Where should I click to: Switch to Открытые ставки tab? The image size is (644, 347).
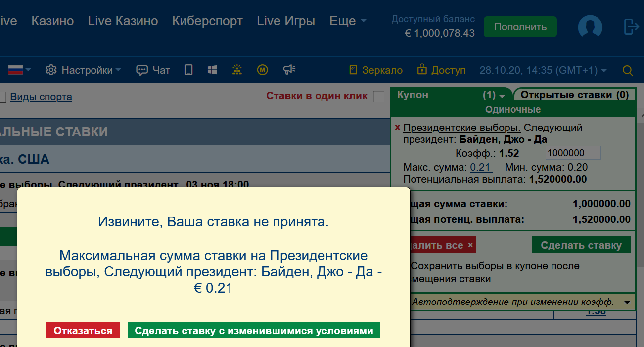(574, 95)
